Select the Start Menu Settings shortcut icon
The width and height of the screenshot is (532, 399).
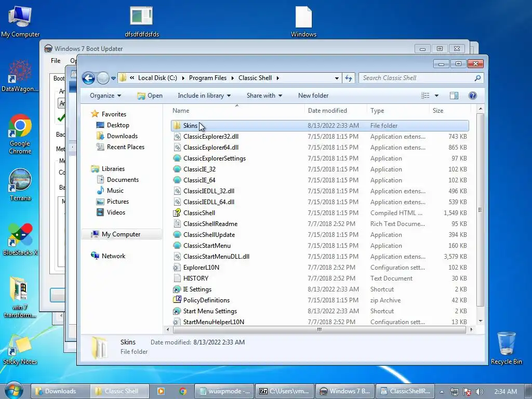pyautogui.click(x=177, y=311)
